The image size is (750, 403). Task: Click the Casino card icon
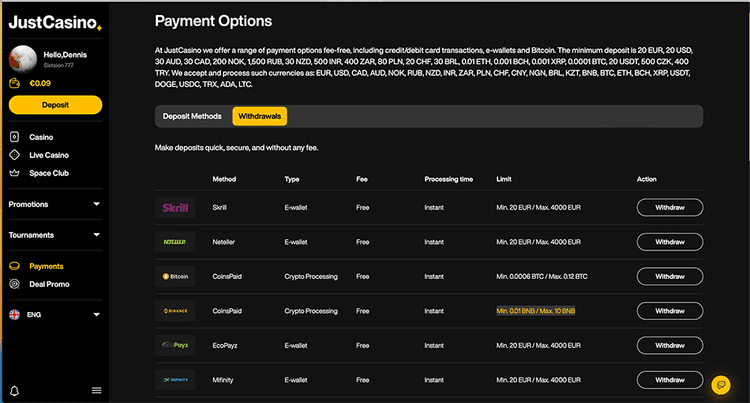[14, 137]
